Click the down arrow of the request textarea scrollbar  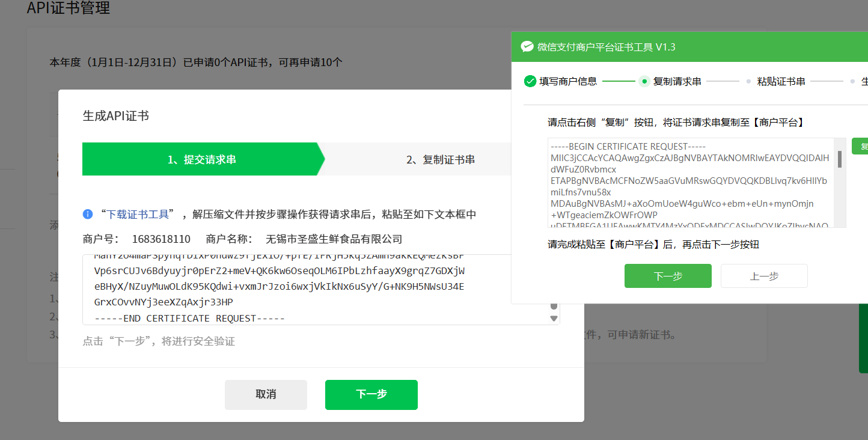554,319
